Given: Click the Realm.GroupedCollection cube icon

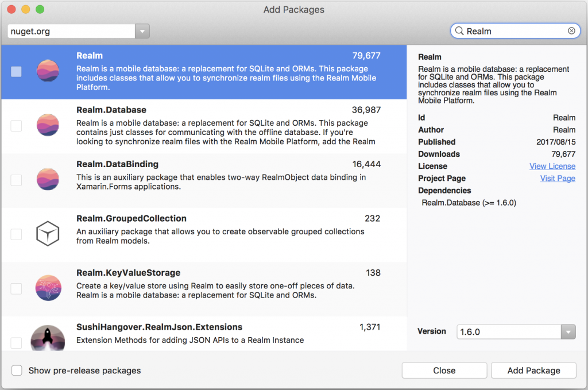Looking at the screenshot, I should click(48, 234).
